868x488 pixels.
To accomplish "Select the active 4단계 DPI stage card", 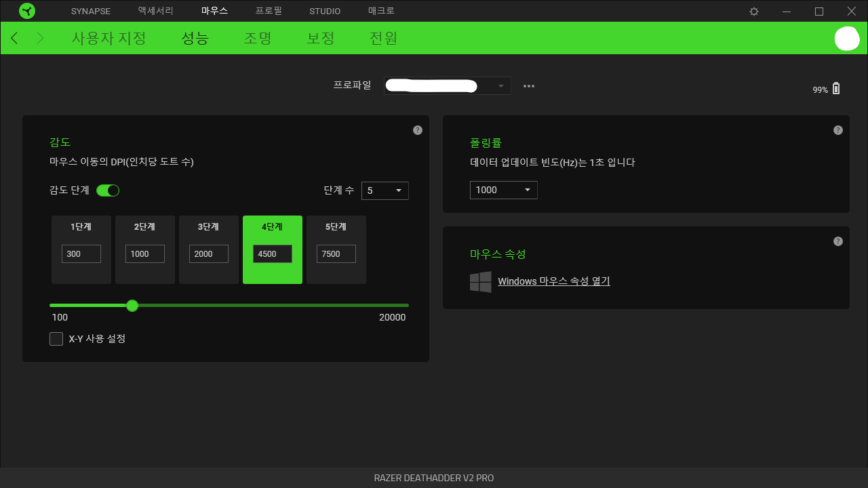I will [273, 249].
